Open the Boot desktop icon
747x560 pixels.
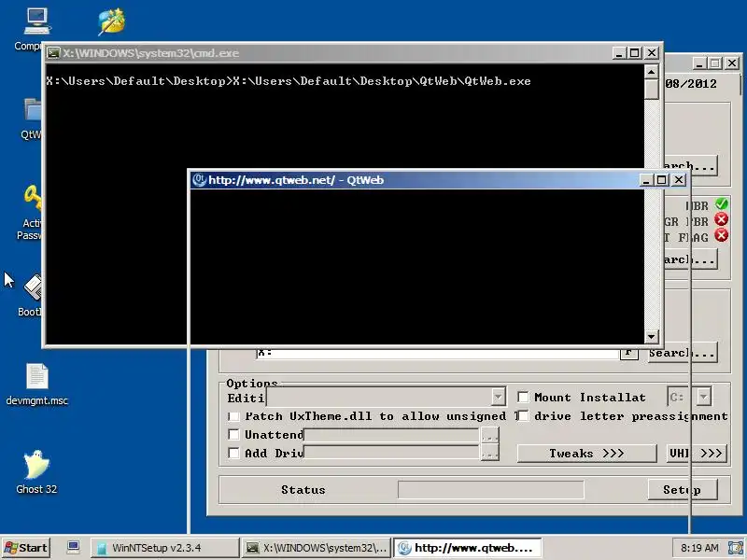[33, 287]
